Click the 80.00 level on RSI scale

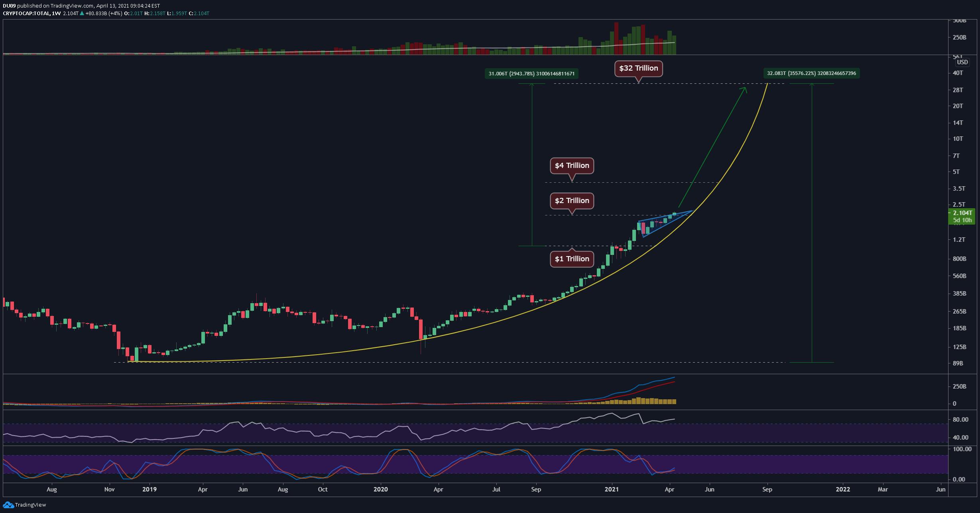(x=960, y=420)
